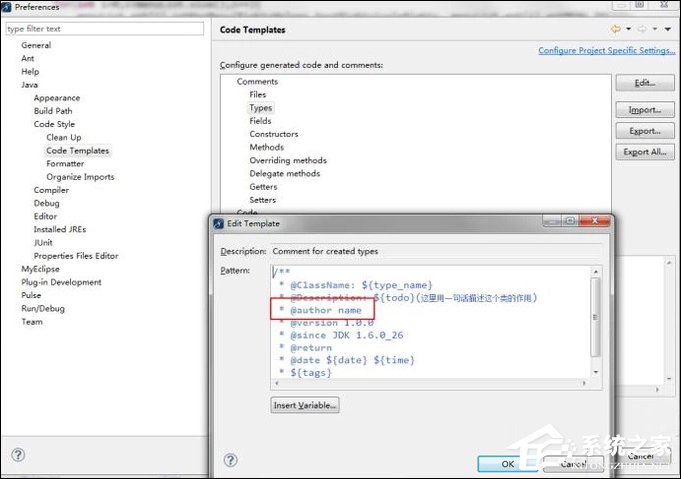Click the pattern editor scroll-down arrow

(596, 372)
